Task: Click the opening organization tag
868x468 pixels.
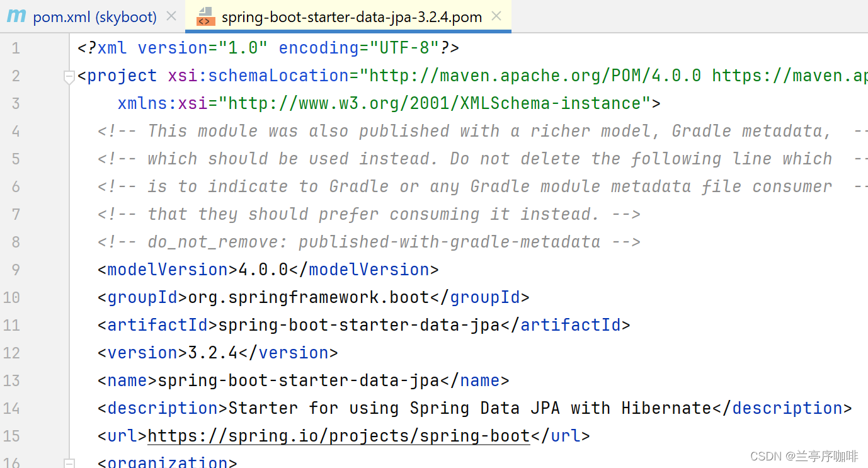Action: coord(168,463)
